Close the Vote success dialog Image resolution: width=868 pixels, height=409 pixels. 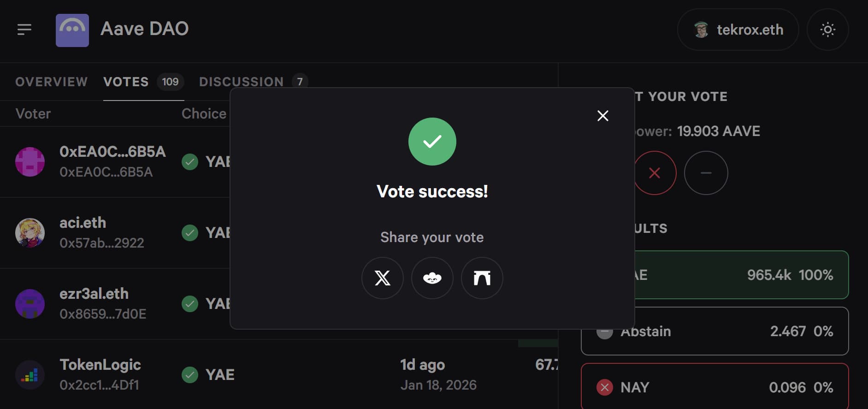pos(602,116)
